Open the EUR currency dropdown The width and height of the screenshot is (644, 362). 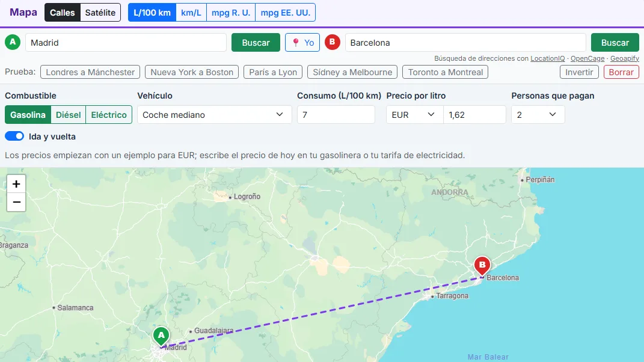[x=414, y=115]
